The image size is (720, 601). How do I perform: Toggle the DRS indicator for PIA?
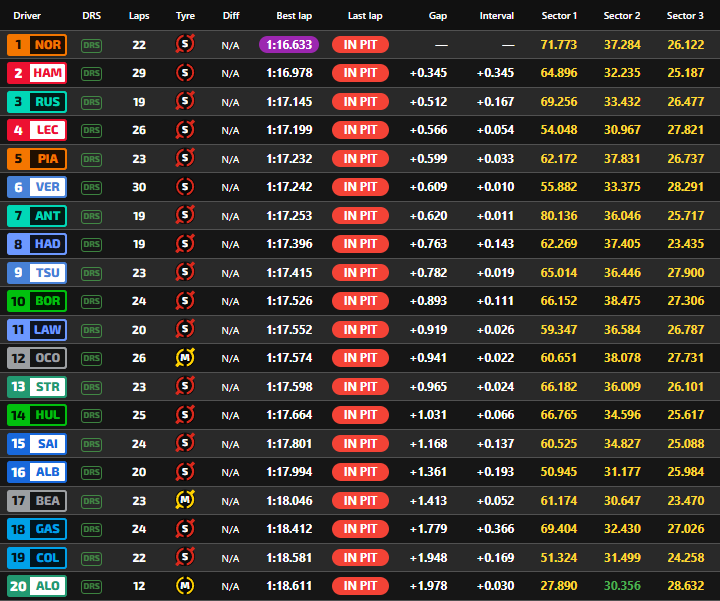(x=92, y=159)
